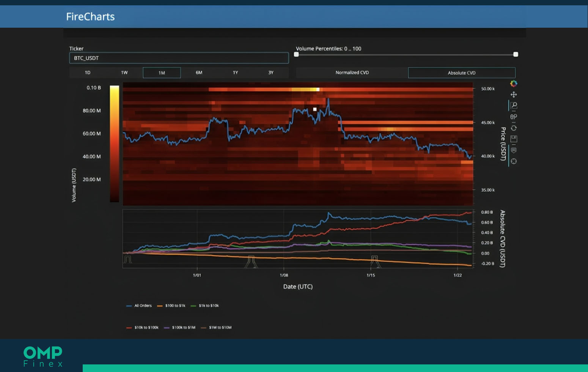The width and height of the screenshot is (588, 372).
Task: Click the Date (UTC) axis title
Action: point(298,287)
